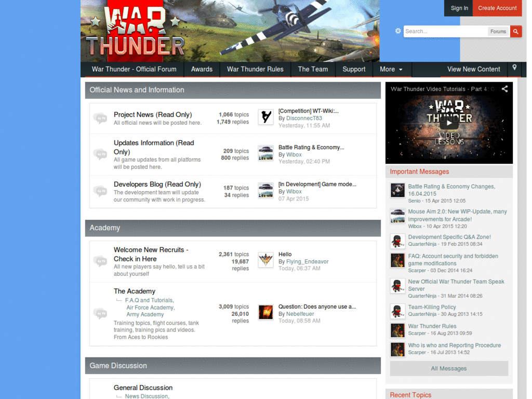Open Army Academy subforum
Viewport: 532px width, 399px height.
coord(145,314)
